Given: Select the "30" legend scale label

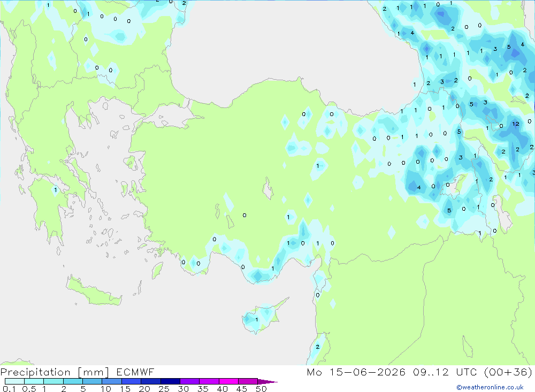Looking at the screenshot, I should click(183, 389).
